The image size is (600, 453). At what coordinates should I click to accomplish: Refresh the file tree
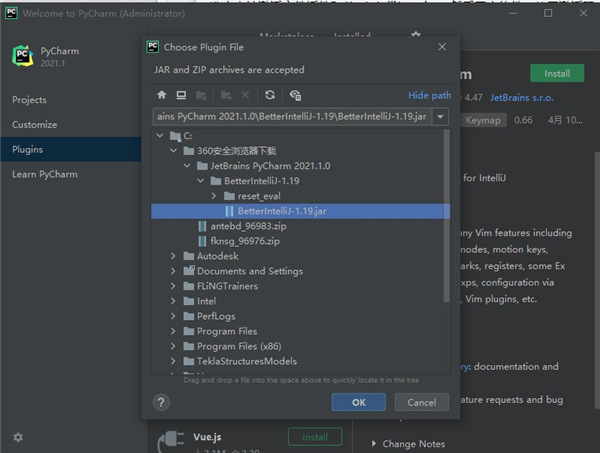click(x=269, y=95)
